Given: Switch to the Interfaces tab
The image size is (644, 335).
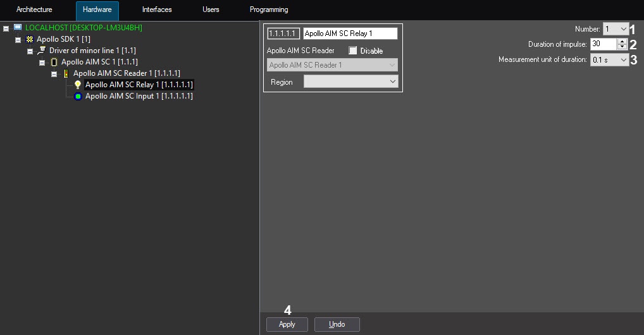Looking at the screenshot, I should (x=157, y=9).
